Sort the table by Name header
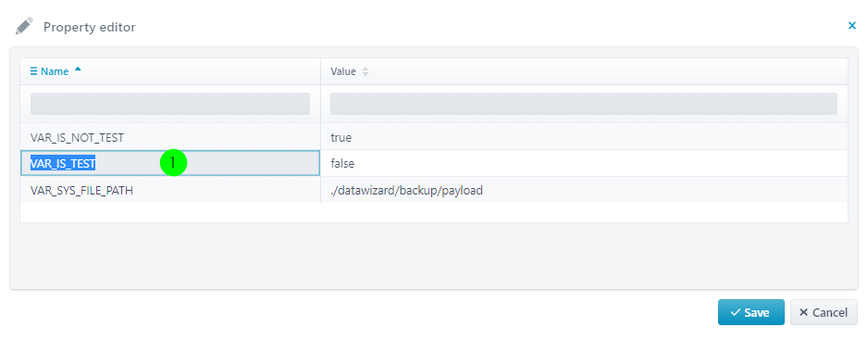Viewport: 868px width, 339px height. tap(55, 71)
